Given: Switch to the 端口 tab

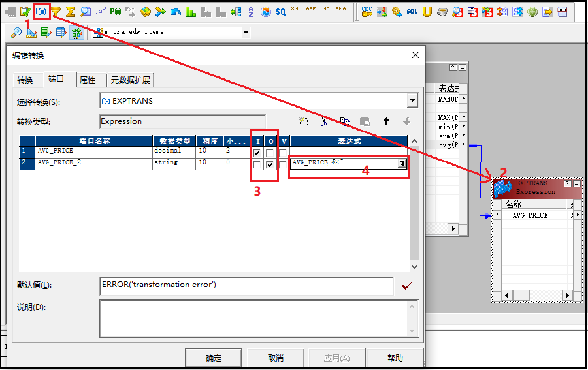Looking at the screenshot, I should click(56, 79).
